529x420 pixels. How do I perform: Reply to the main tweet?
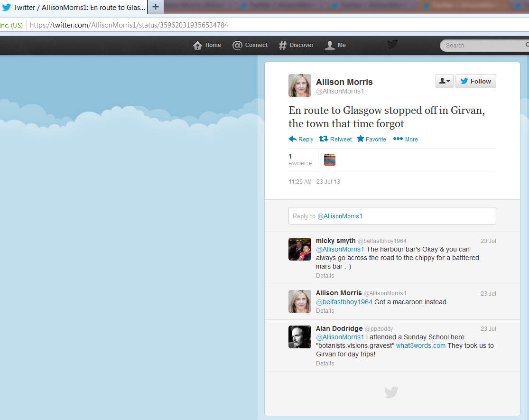coord(301,139)
